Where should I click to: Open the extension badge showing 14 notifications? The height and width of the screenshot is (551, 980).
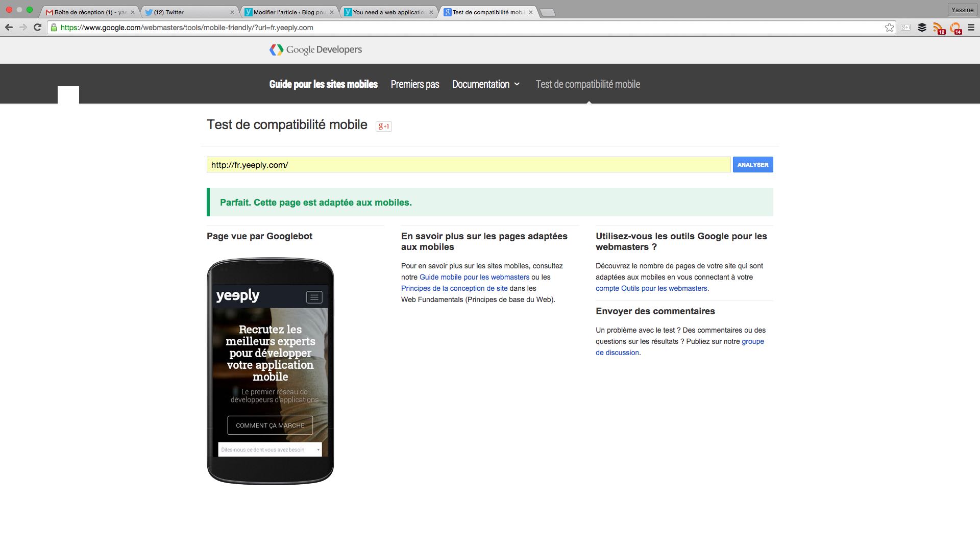point(956,28)
